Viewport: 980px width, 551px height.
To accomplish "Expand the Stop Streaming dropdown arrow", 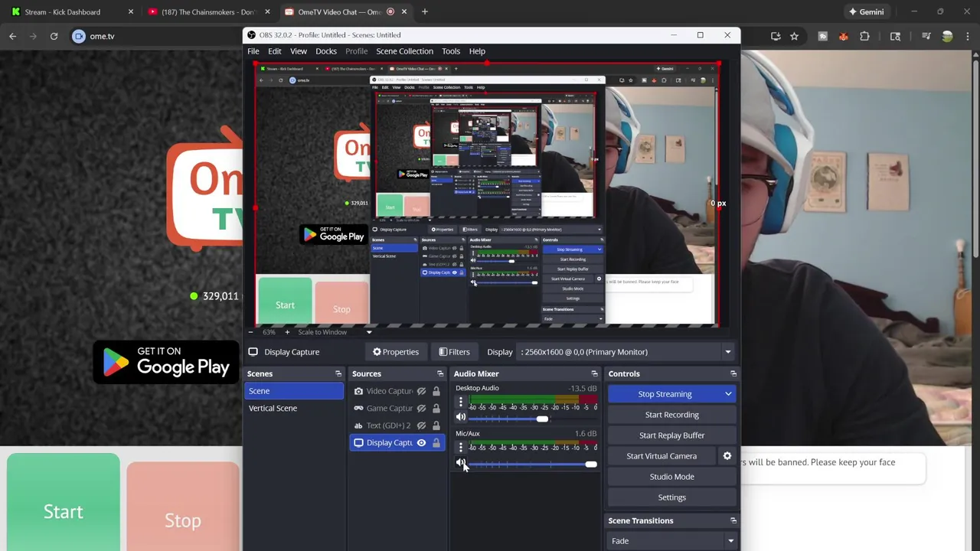I will tap(728, 394).
